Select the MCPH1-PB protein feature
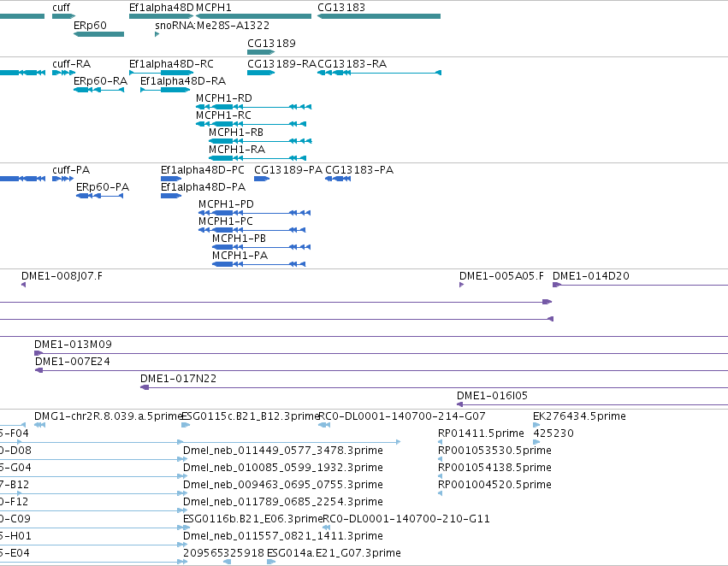The width and height of the screenshot is (728, 566). (262, 247)
